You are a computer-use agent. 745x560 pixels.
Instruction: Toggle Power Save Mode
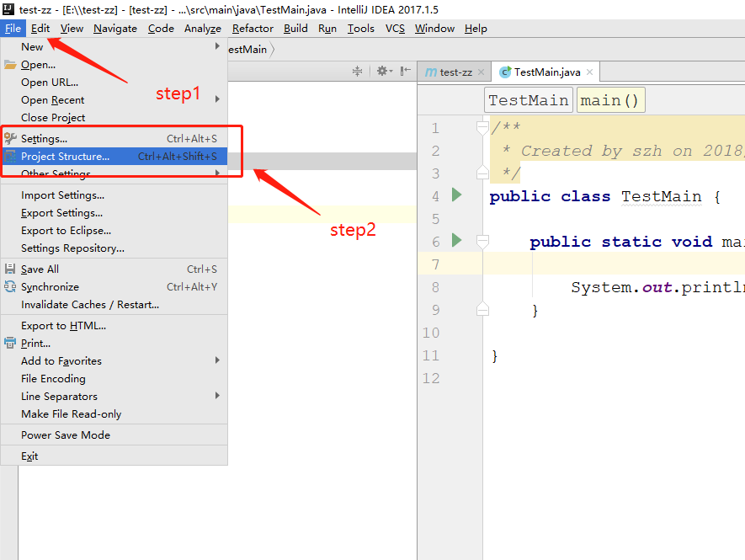[114, 435]
